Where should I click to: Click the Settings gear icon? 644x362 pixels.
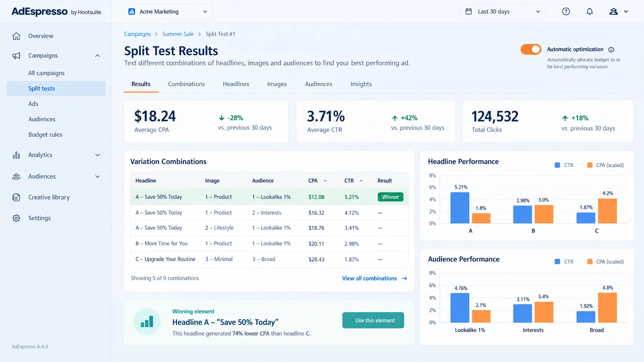pyautogui.click(x=16, y=218)
